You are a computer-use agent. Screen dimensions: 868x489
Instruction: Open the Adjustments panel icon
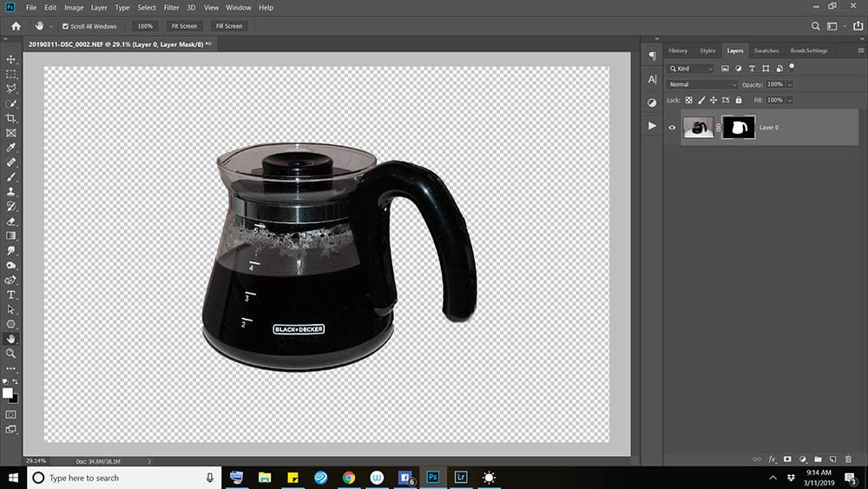[652, 102]
